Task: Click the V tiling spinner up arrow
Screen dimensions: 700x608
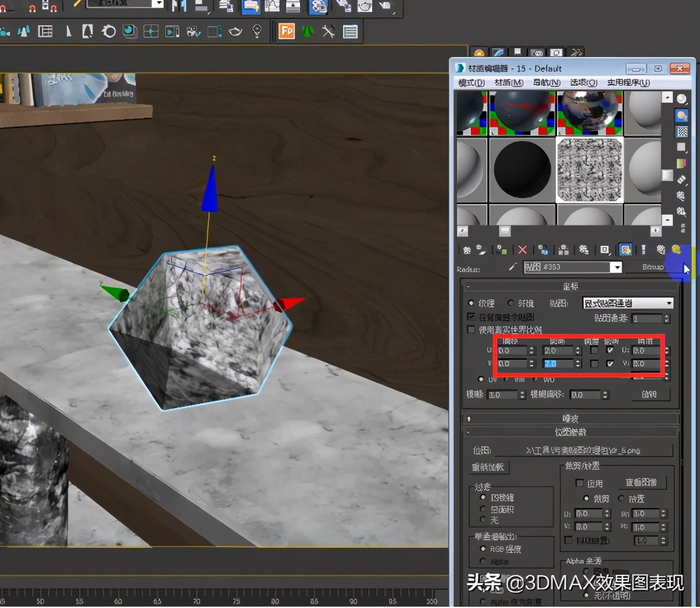Action: pos(577,361)
